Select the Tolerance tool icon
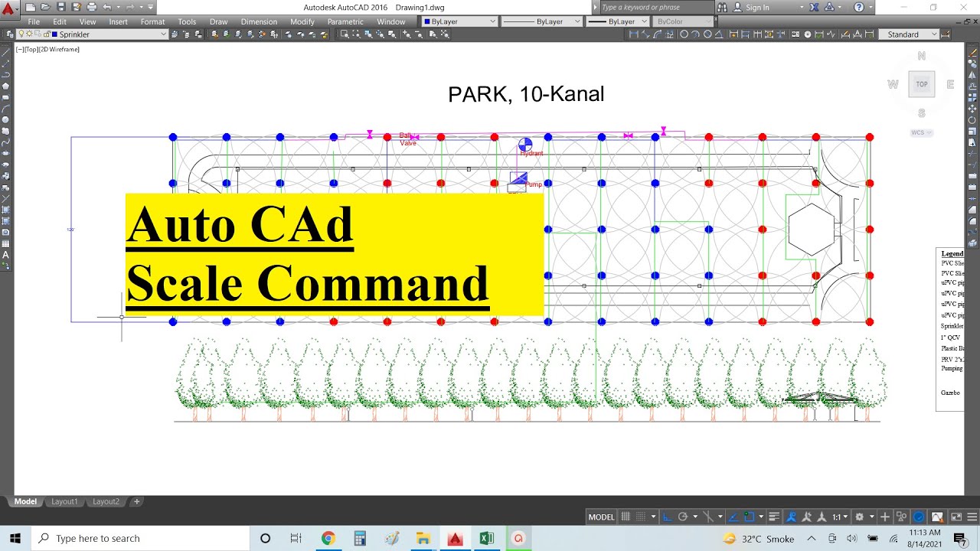 click(796, 34)
